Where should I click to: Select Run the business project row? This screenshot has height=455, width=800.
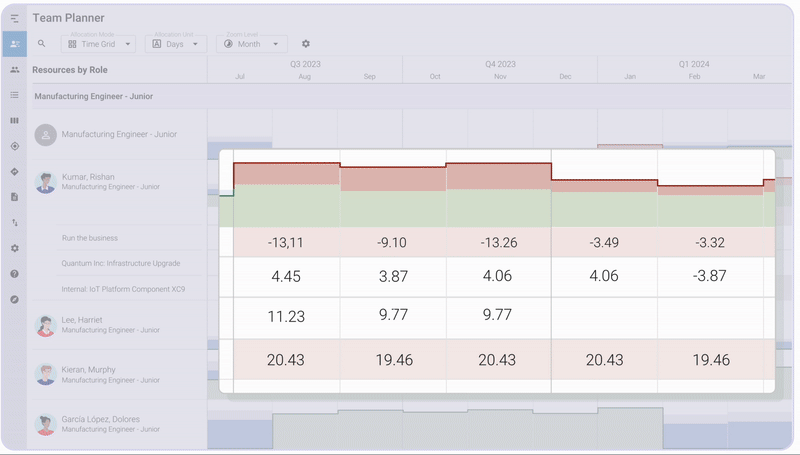tap(90, 238)
